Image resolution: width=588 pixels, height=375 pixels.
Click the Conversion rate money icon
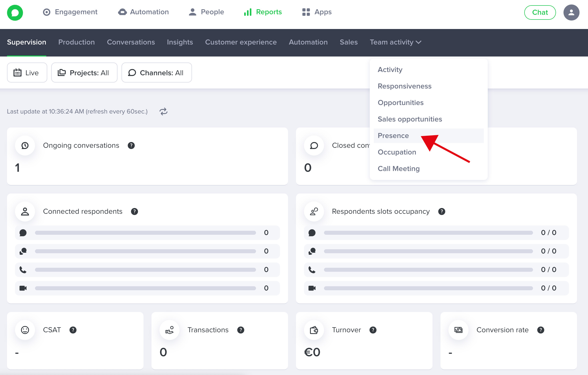point(458,330)
